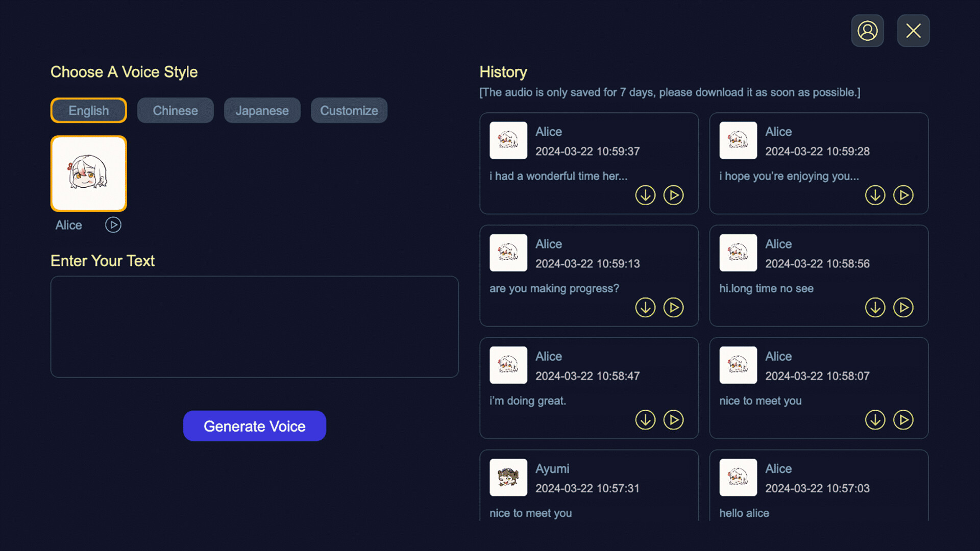Click the Ayumi history item avatar
This screenshot has height=551, width=980.
click(x=508, y=478)
